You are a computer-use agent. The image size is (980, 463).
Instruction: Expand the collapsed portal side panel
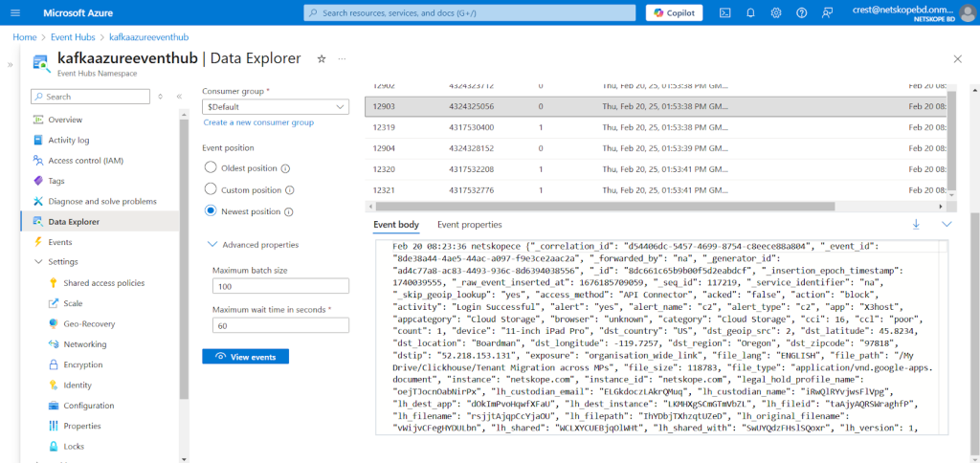[x=10, y=64]
